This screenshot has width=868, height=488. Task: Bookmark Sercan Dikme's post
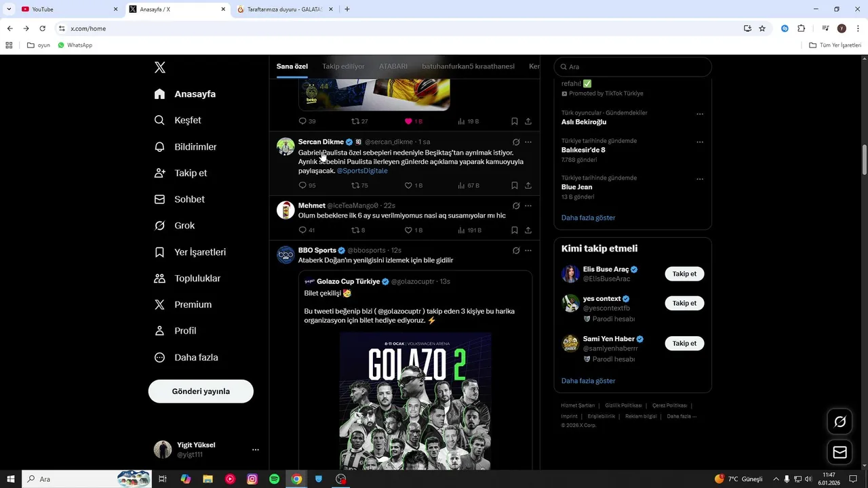tap(514, 185)
